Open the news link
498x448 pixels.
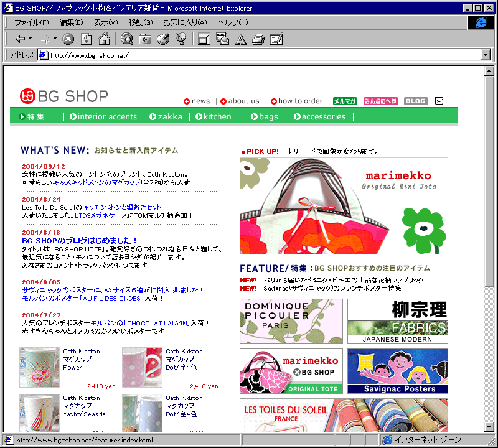(x=197, y=101)
